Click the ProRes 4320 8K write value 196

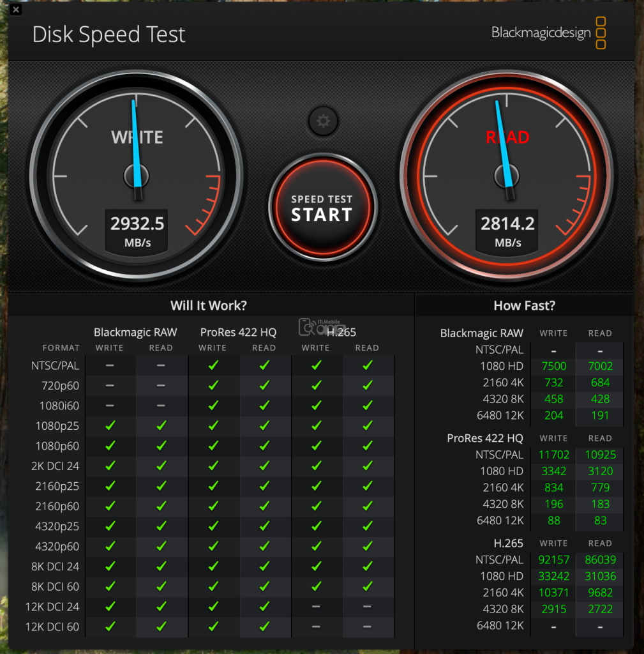[553, 504]
